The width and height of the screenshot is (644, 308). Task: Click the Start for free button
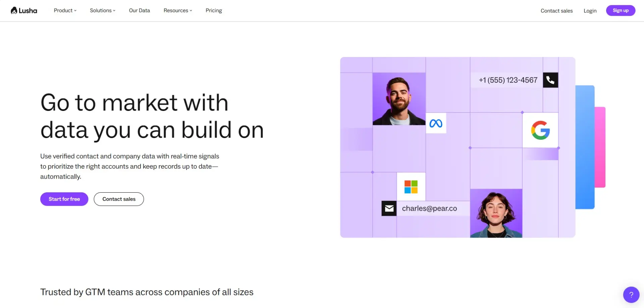click(64, 199)
